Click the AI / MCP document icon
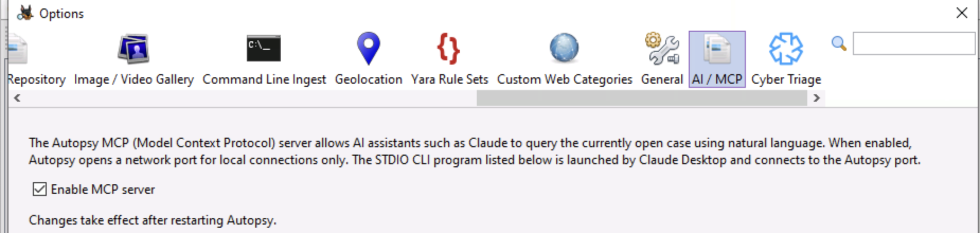Screen dimensions: 980x233 [717, 49]
